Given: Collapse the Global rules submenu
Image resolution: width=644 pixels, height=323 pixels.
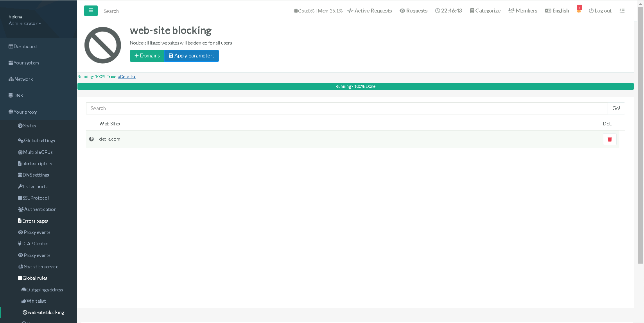Looking at the screenshot, I should click(34, 278).
